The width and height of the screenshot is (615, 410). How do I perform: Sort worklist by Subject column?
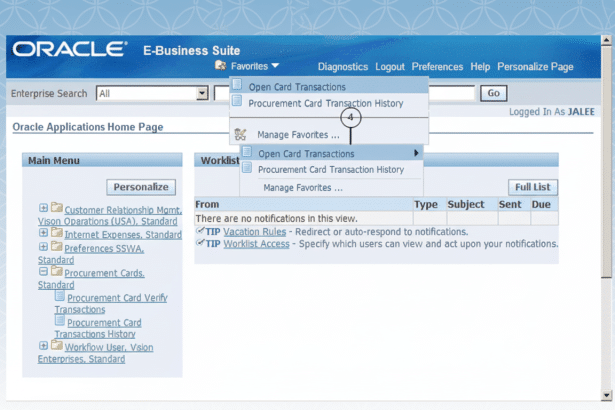pyautogui.click(x=466, y=204)
